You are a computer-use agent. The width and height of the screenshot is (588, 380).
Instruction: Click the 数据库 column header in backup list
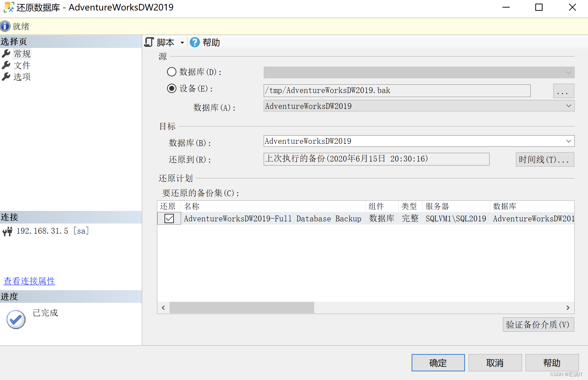click(x=532, y=206)
